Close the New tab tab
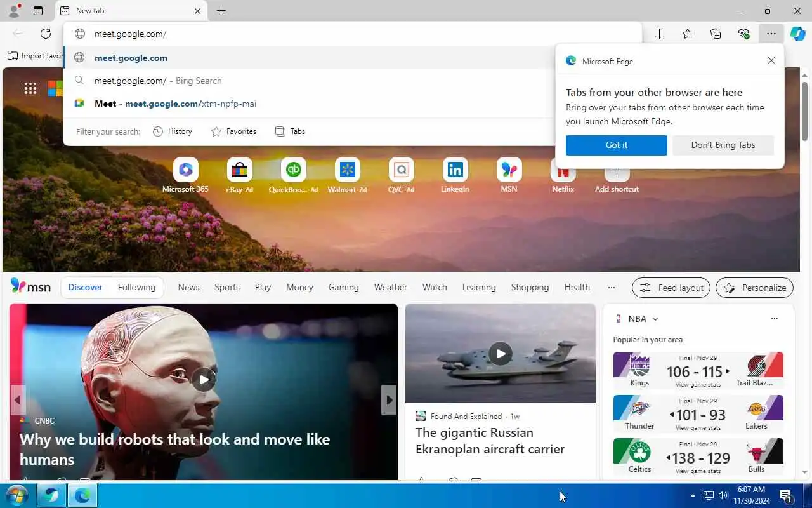 (x=197, y=11)
